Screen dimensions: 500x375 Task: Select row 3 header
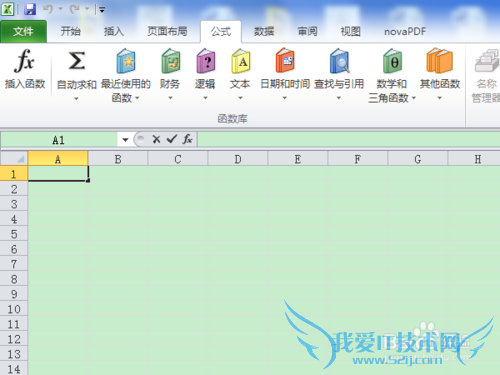click(14, 204)
